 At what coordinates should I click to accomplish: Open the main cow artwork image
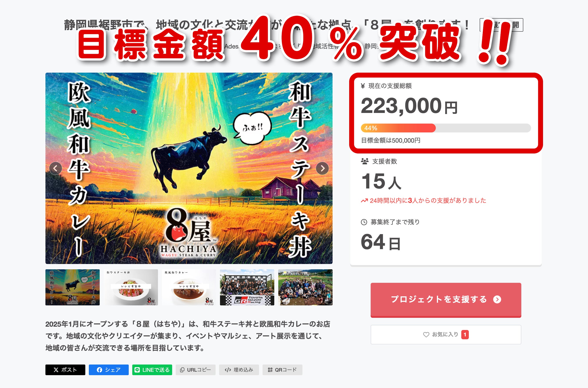coord(189,168)
